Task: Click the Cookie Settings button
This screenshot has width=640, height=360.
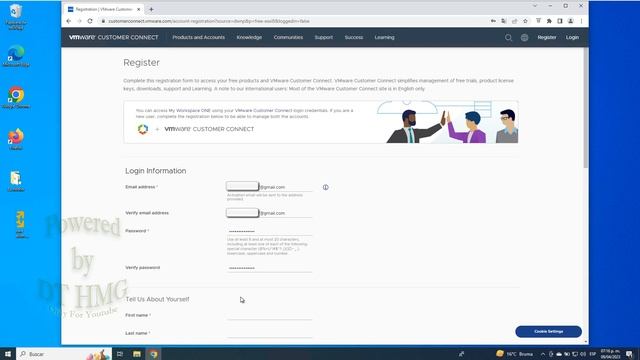Action: (x=548, y=331)
